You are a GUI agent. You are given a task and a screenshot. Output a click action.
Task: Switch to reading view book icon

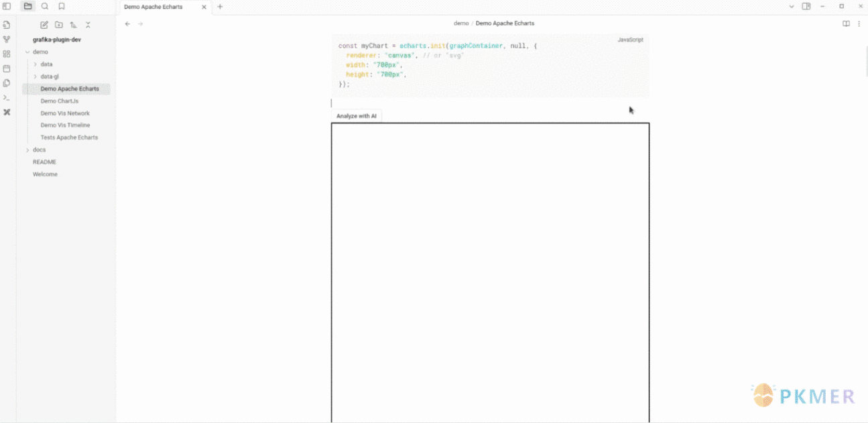click(x=846, y=23)
